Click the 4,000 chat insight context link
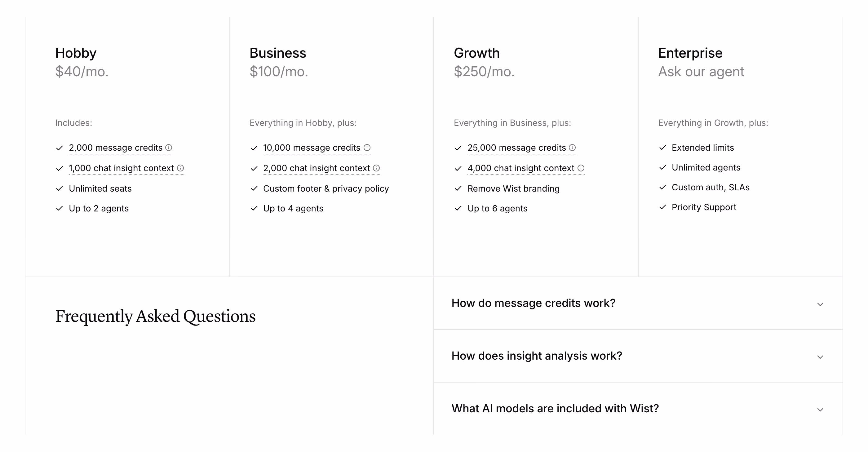The width and height of the screenshot is (868, 452). 521,168
